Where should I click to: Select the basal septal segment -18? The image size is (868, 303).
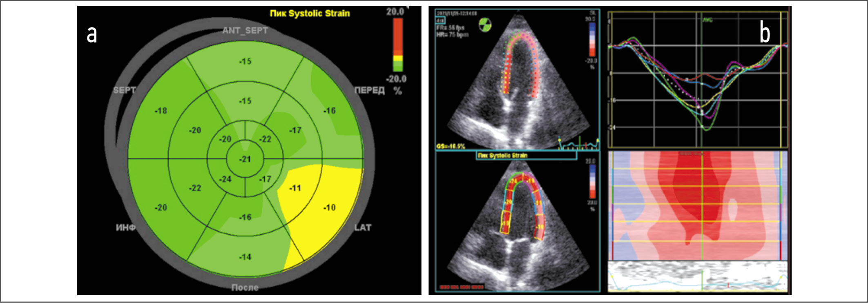click(x=161, y=111)
